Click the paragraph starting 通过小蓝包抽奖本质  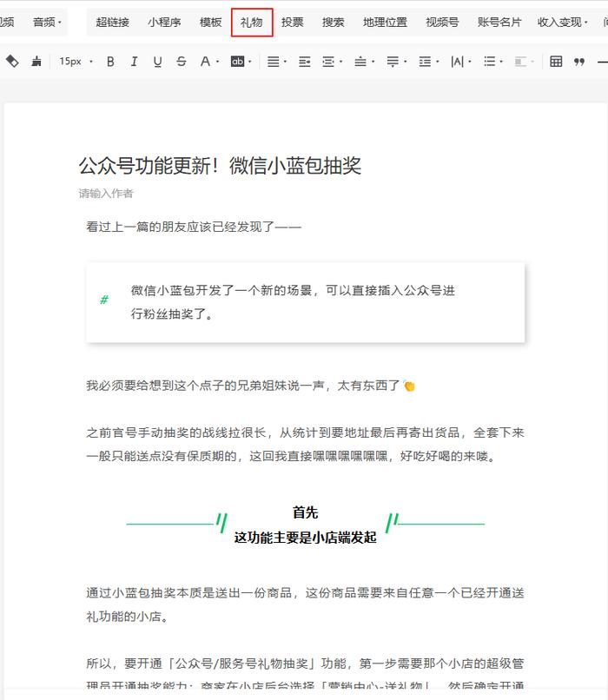click(x=305, y=604)
